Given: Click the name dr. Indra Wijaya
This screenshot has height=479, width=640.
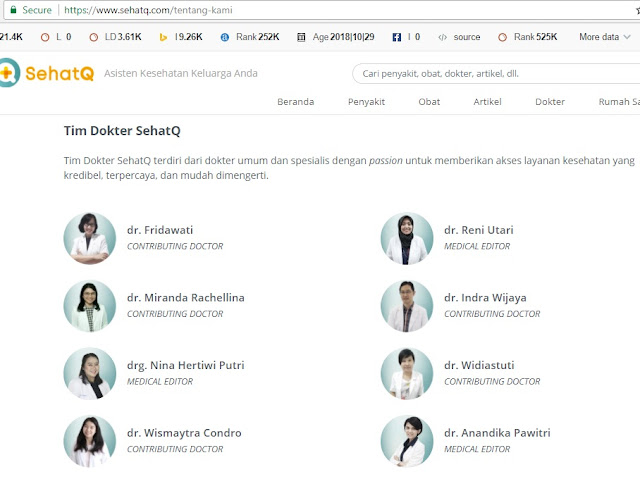Looking at the screenshot, I should point(485,298).
